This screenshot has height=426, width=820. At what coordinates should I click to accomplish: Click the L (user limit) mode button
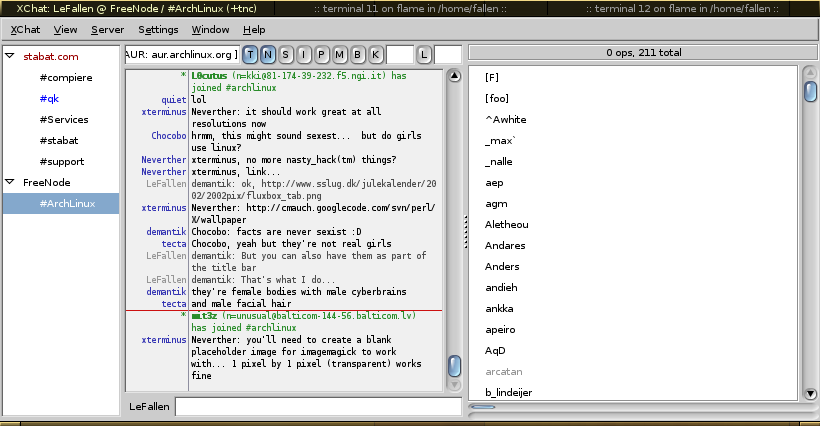[424, 53]
